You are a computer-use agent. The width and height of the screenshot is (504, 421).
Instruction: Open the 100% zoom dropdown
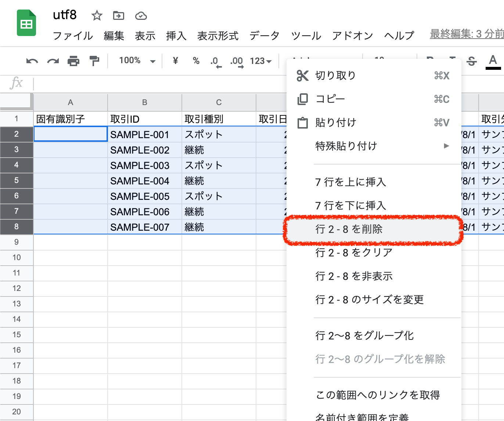pos(137,61)
